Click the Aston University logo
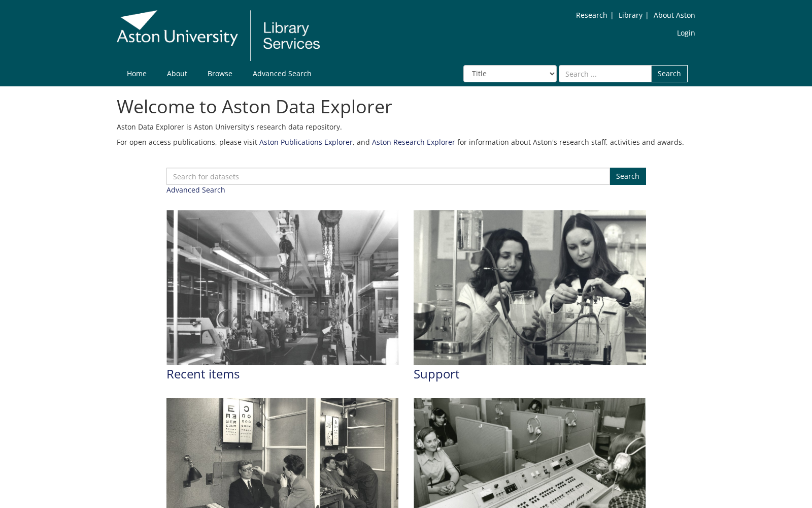This screenshot has width=812, height=508. point(177,28)
